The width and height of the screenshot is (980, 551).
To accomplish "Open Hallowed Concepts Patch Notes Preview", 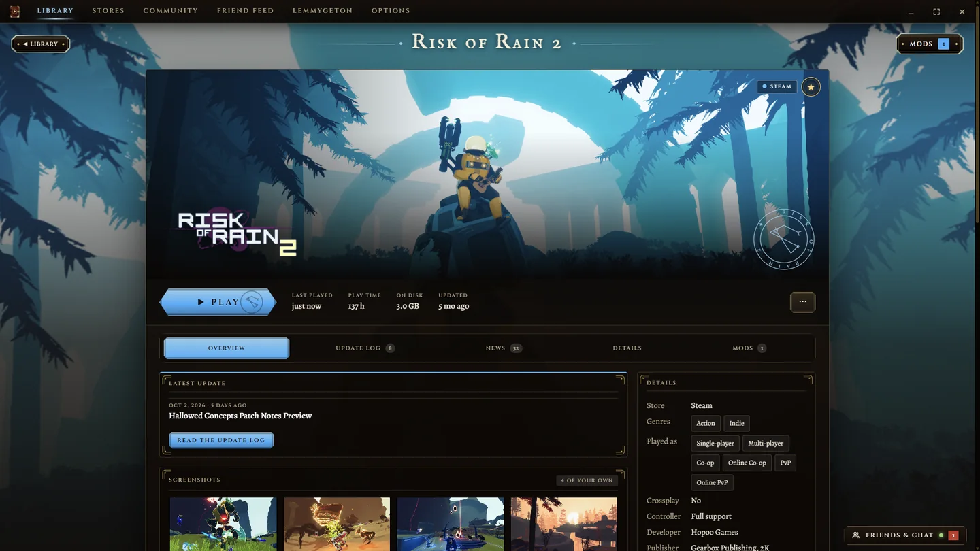I will (240, 416).
